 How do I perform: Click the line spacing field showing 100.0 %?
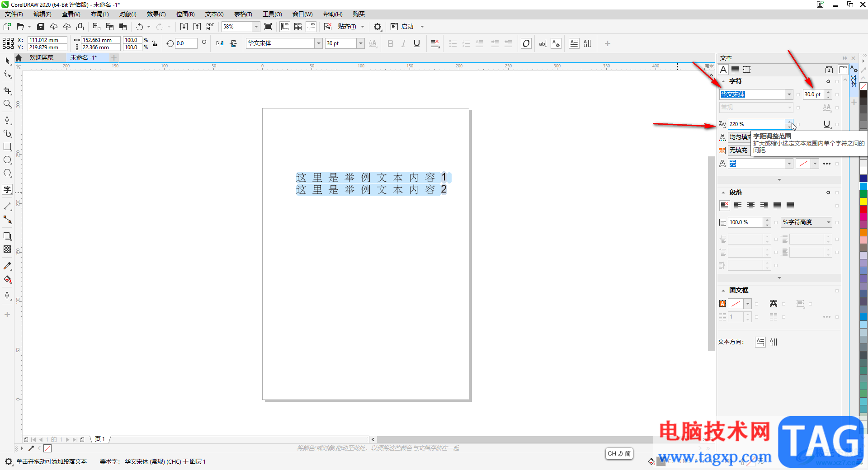(745, 222)
